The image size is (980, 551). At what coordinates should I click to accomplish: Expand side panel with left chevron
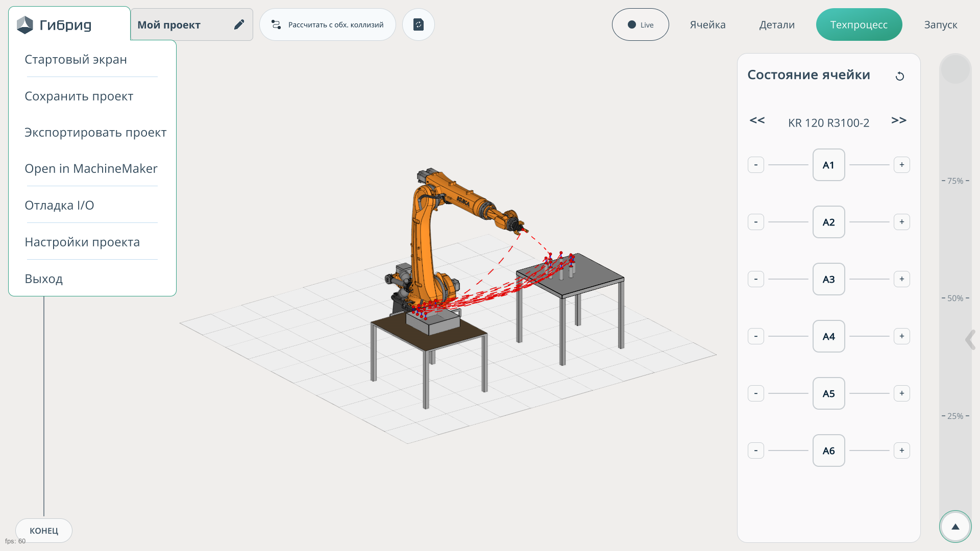(x=970, y=339)
